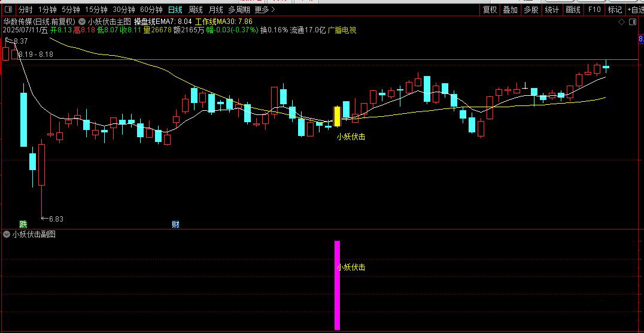This screenshot has height=333, width=644.
Task: Click the 8.37 high price label
Action: [x=20, y=41]
